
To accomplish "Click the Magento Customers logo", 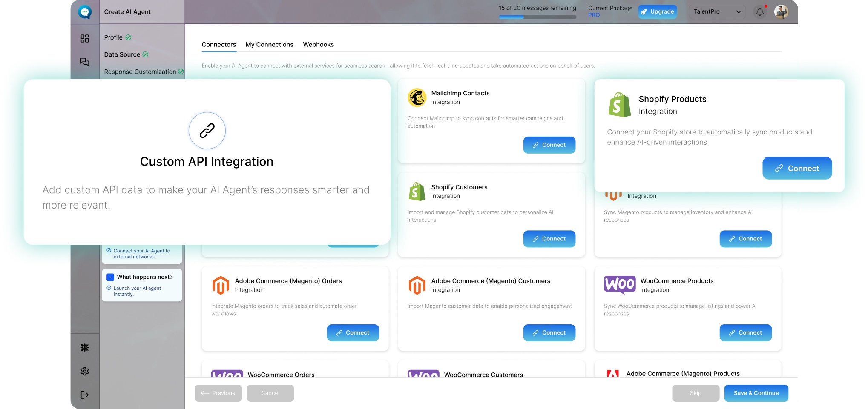I will [x=417, y=285].
